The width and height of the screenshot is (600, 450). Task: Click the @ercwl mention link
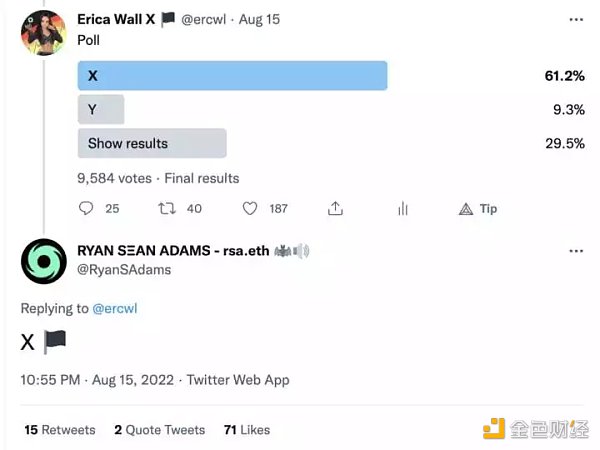click(114, 308)
